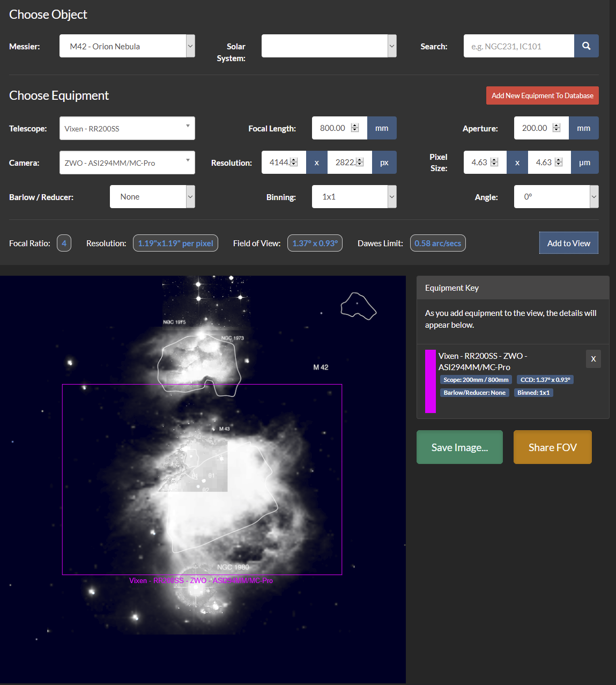
Task: Click the Add to View button
Action: 568,243
